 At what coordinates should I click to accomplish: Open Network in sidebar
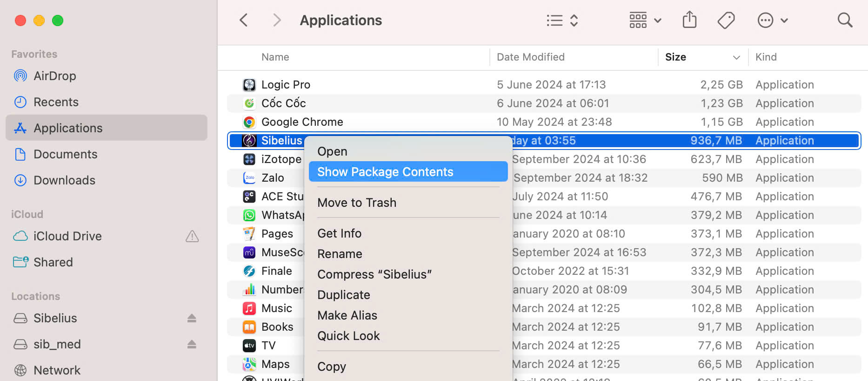tap(107, 370)
